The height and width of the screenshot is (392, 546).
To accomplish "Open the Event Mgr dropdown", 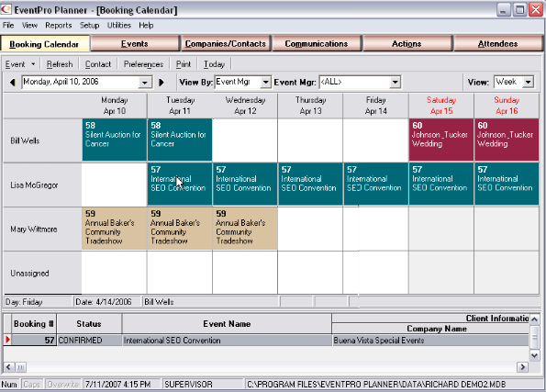I will tap(395, 83).
